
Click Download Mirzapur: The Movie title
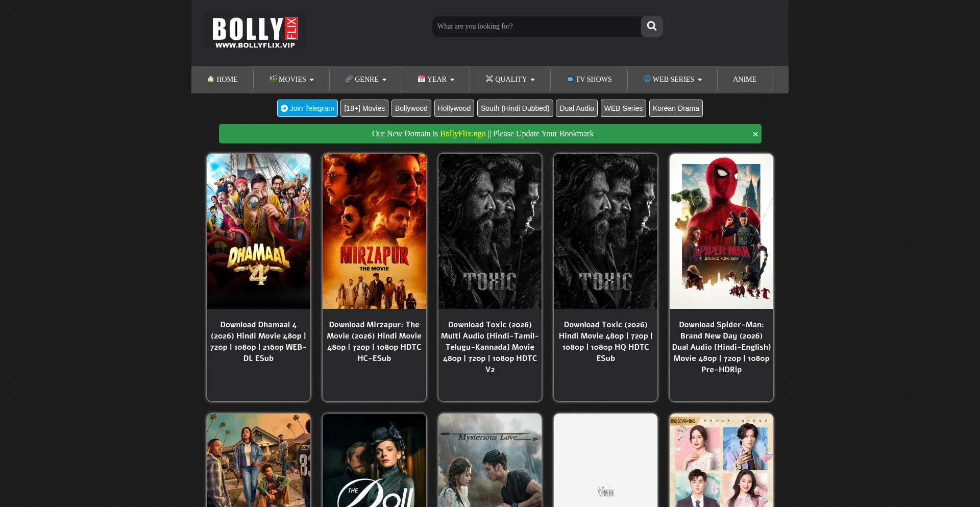point(374,342)
